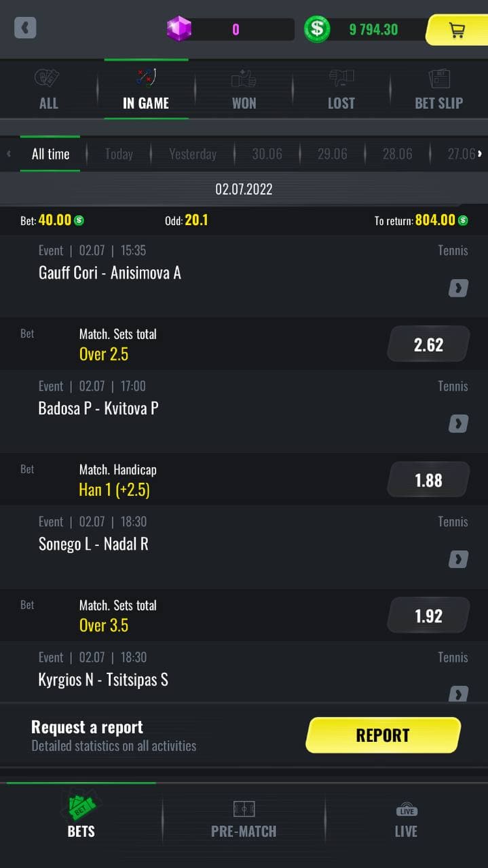Expand Gauff Cori - Anisimova A event
The height and width of the screenshot is (868, 488).
[x=458, y=288]
